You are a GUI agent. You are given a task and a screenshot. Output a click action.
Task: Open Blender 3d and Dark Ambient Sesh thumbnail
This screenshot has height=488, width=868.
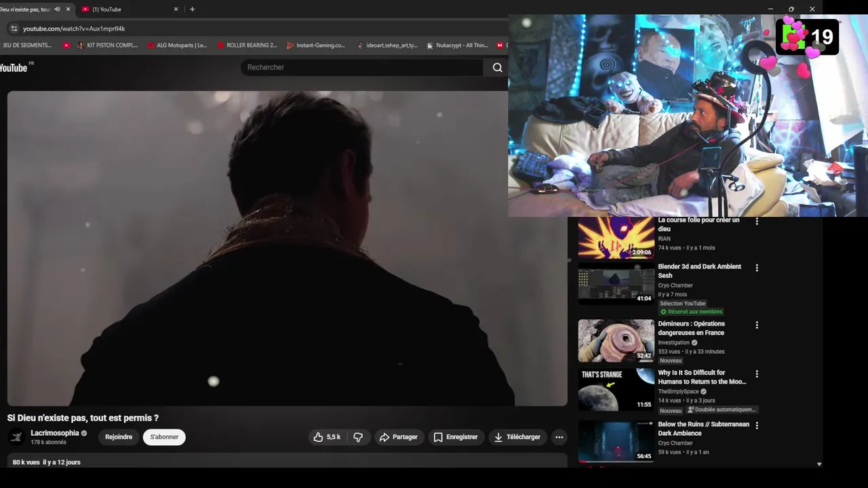616,284
